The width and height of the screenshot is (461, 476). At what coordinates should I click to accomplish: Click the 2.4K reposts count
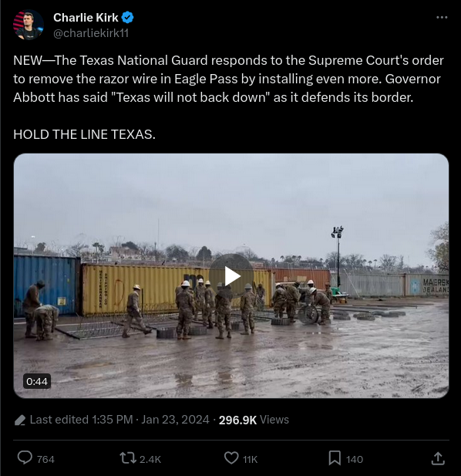(x=150, y=459)
